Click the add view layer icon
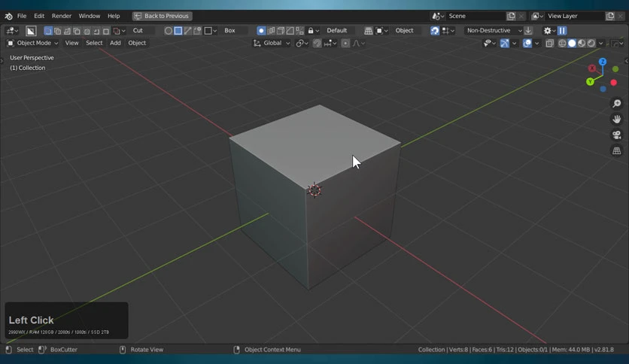 [610, 16]
